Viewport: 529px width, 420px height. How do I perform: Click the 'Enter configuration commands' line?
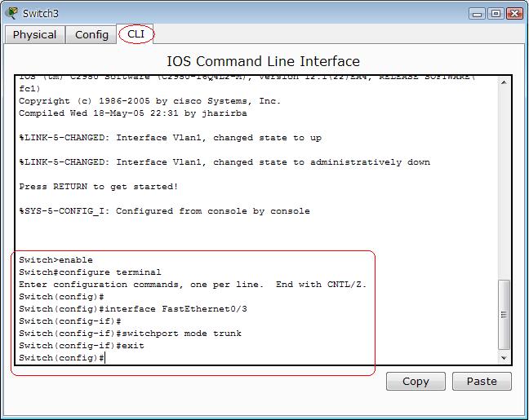[193, 285]
